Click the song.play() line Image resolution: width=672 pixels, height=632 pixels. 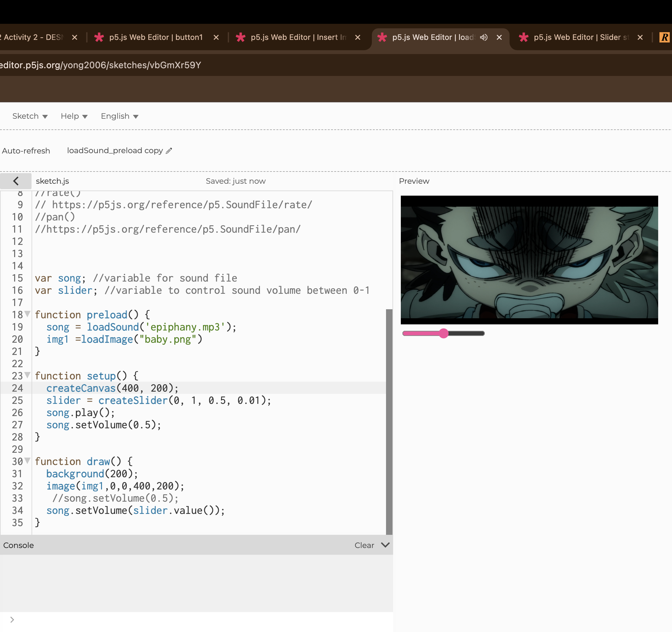tap(80, 413)
